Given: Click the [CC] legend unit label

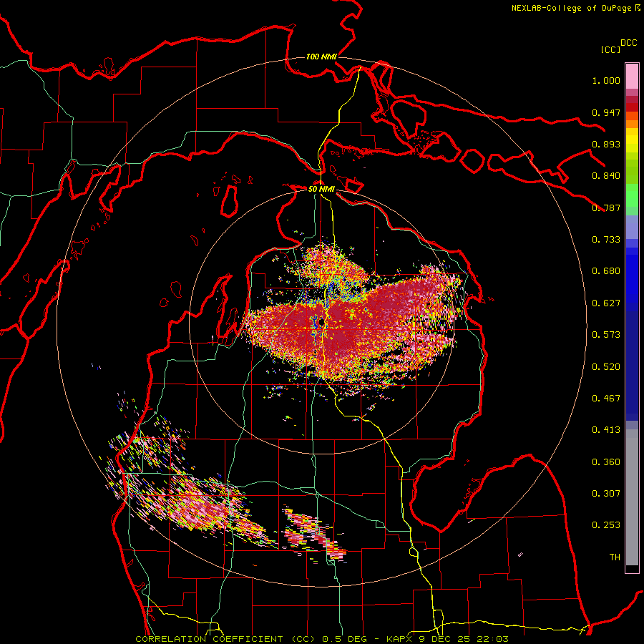Looking at the screenshot, I should pyautogui.click(x=610, y=49).
